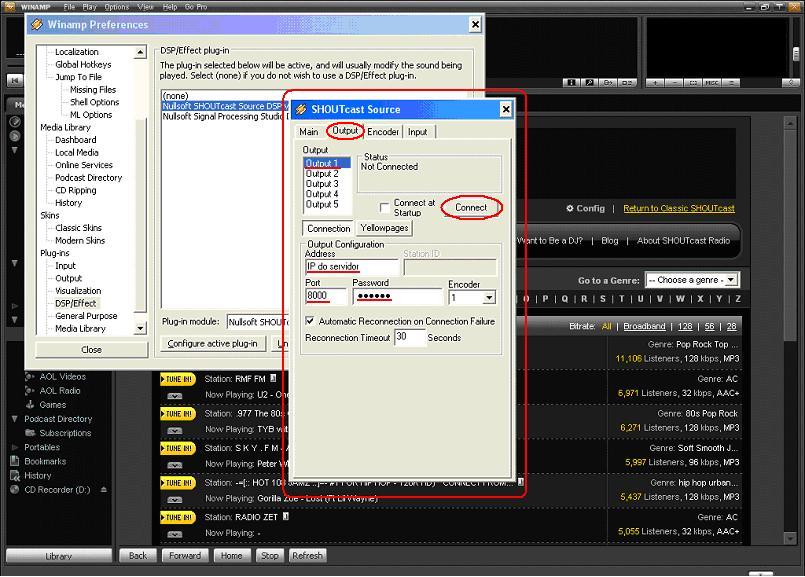The width and height of the screenshot is (805, 577).
Task: Click TUNE IN! for S K Y . F M station
Action: [176, 448]
